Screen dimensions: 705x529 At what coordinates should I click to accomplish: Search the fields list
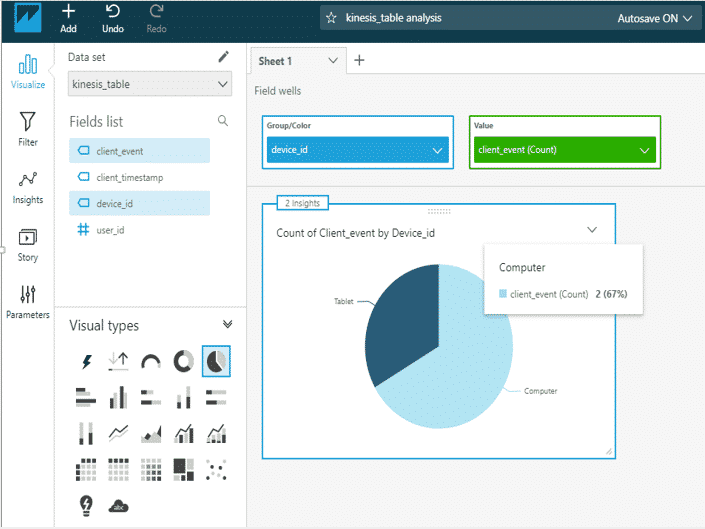(223, 120)
